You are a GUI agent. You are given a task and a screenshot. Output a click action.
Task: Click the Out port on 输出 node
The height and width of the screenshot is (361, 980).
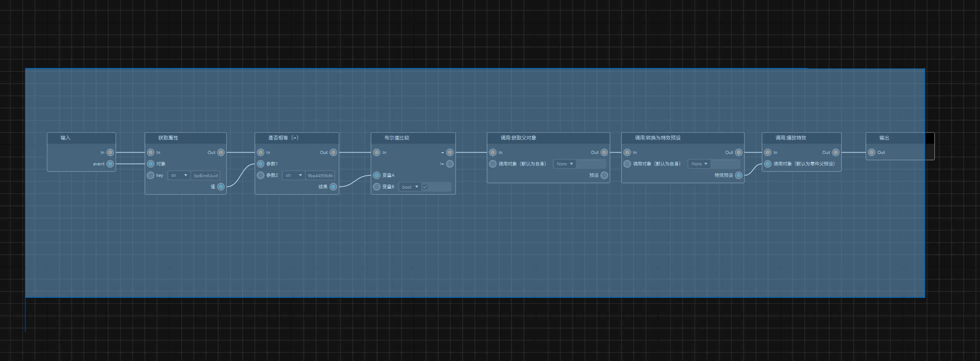(x=872, y=152)
